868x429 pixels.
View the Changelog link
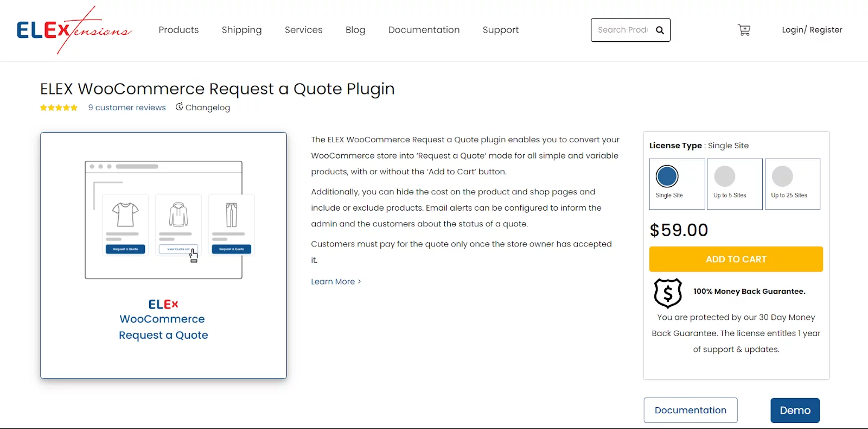[208, 108]
